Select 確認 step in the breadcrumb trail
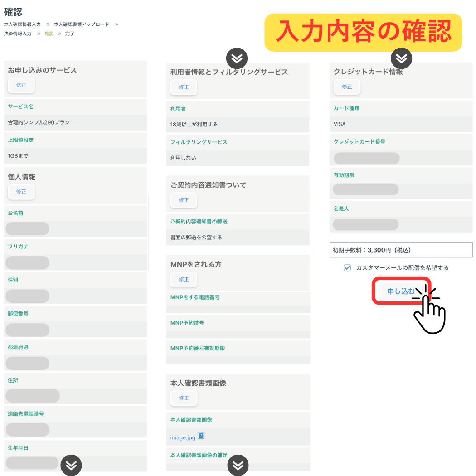The height and width of the screenshot is (476, 476). click(x=49, y=34)
